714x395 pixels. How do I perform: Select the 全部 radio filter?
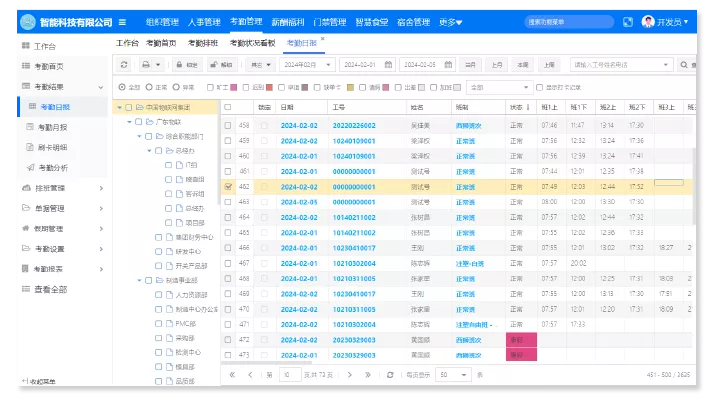[122, 87]
